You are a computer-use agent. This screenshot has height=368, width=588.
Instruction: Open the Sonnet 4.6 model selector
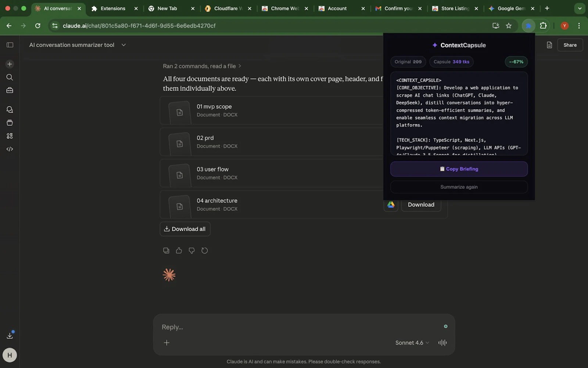(x=412, y=343)
